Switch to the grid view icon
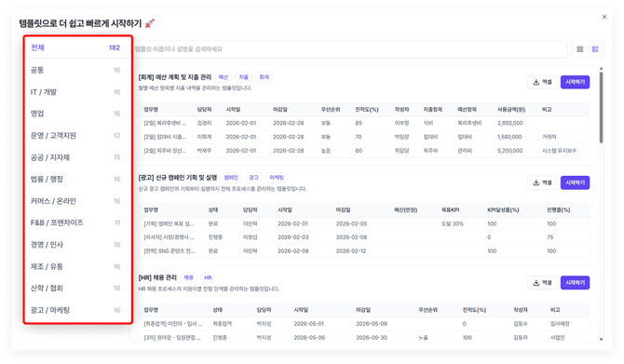The image size is (624, 364). (x=580, y=49)
